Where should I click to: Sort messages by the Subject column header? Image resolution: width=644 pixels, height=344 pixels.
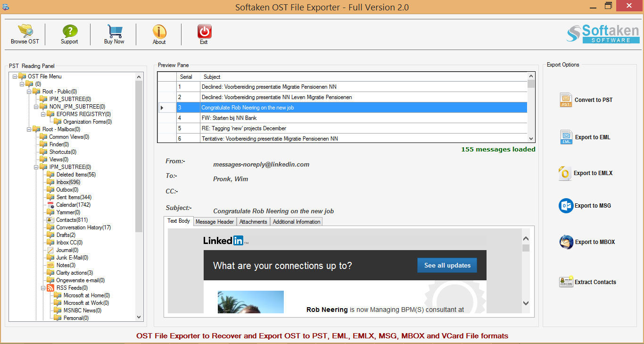(363, 76)
